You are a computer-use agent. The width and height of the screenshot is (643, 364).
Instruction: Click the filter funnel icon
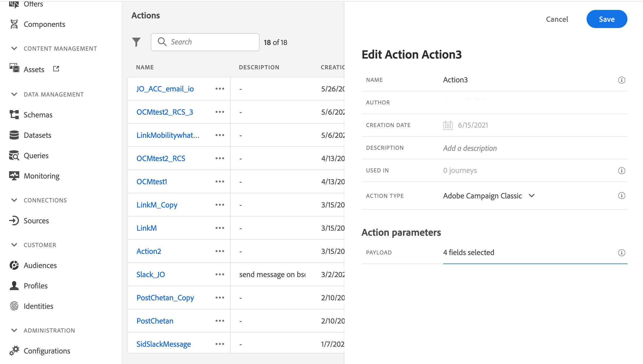[136, 42]
